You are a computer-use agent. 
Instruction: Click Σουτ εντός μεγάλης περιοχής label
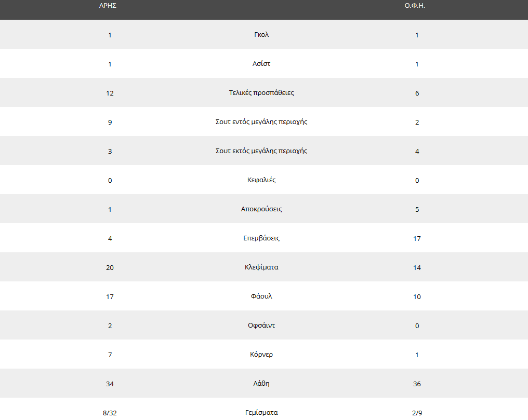(261, 122)
